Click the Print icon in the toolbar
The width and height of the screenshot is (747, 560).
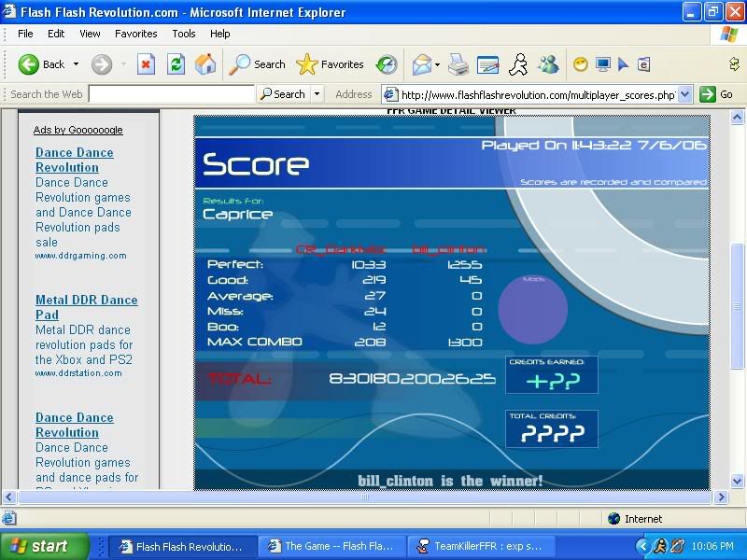pyautogui.click(x=458, y=64)
